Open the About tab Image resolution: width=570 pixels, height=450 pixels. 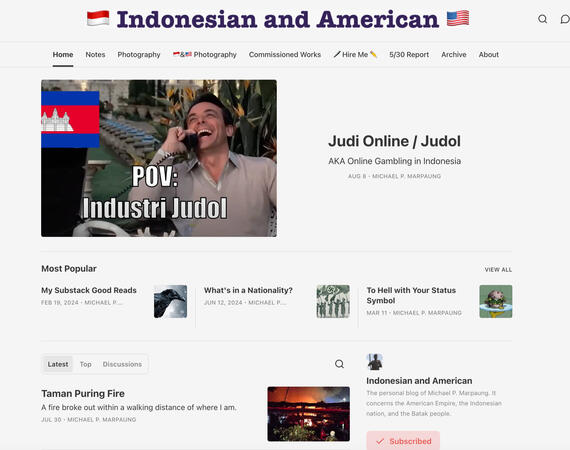(x=489, y=55)
